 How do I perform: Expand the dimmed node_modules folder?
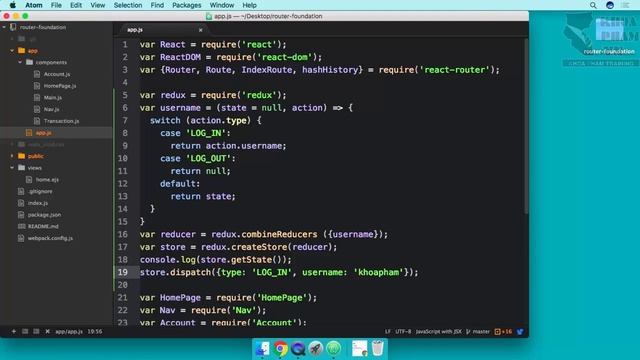12,144
